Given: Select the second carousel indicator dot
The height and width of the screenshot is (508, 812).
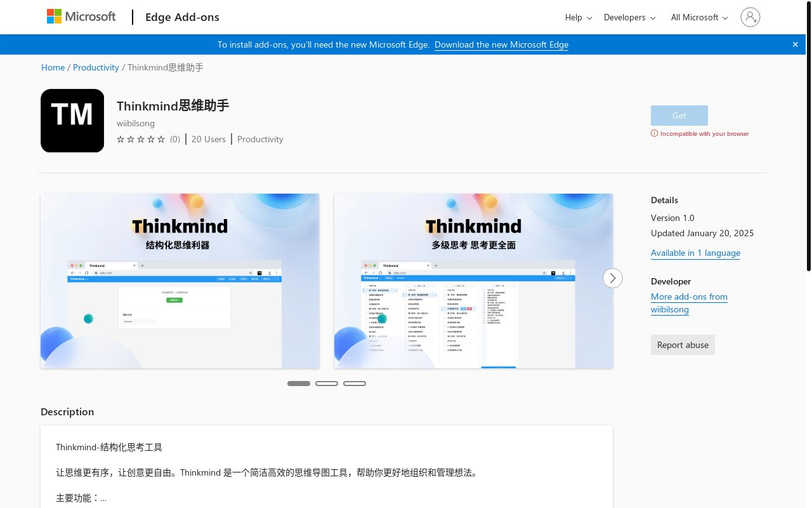Looking at the screenshot, I should [327, 384].
